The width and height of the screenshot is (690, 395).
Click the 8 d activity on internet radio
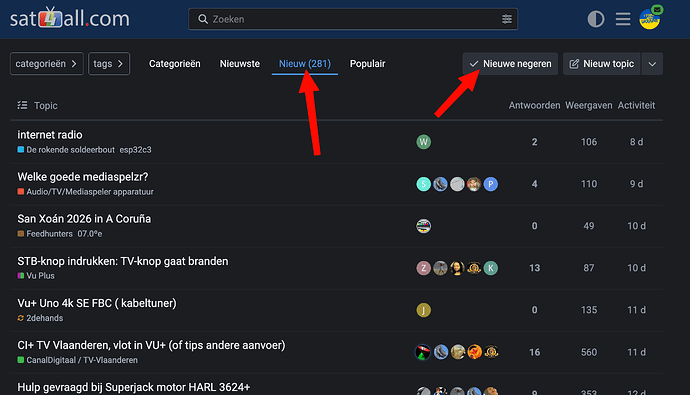(x=636, y=142)
